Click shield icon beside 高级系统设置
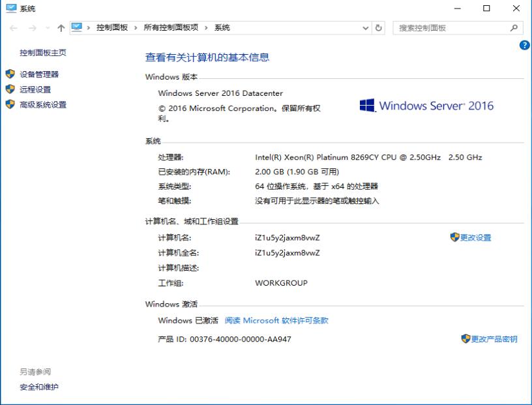Viewport: 532px width, 405px height. pyautogui.click(x=10, y=104)
